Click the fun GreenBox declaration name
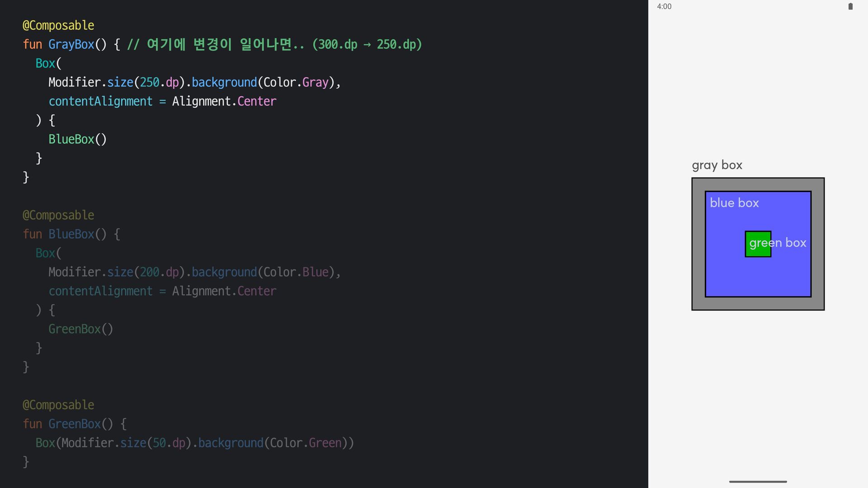 [x=74, y=424]
